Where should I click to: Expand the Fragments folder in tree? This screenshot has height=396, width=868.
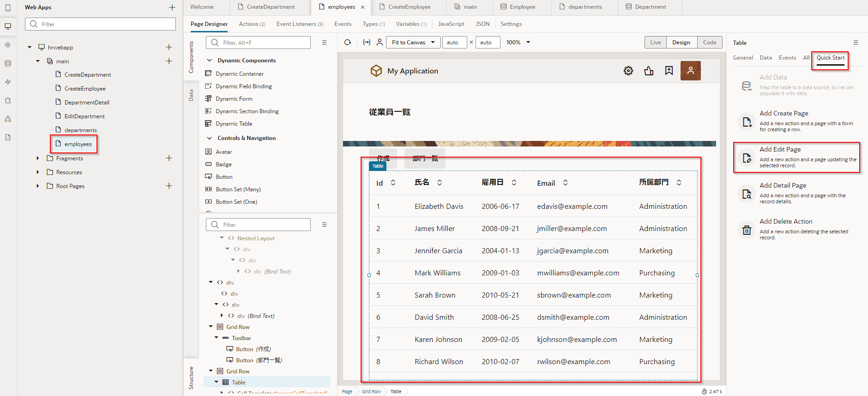click(38, 158)
